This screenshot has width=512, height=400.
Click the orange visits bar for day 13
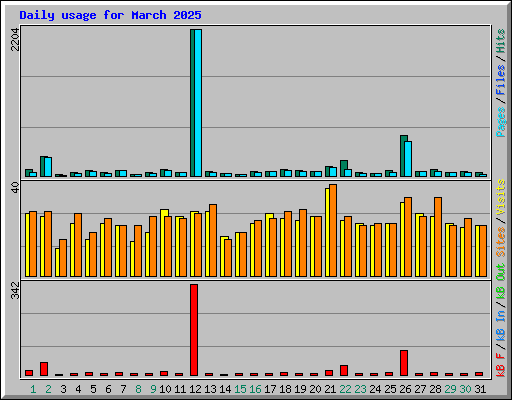[213, 240]
